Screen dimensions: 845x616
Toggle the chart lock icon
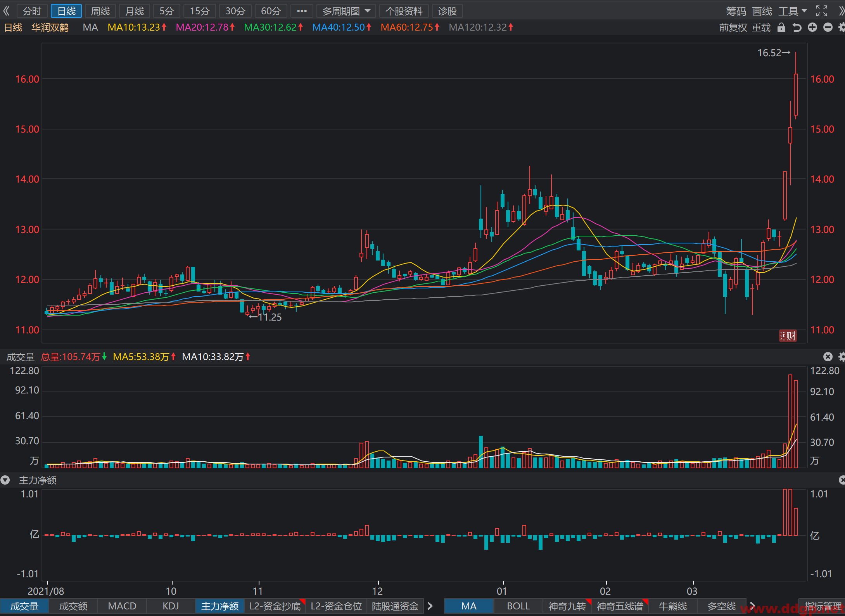coord(781,28)
